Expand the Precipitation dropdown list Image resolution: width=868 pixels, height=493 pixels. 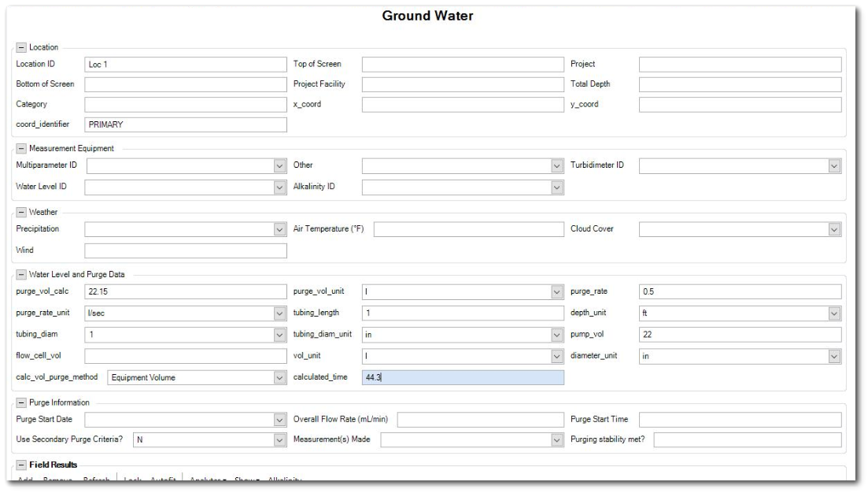pos(279,229)
